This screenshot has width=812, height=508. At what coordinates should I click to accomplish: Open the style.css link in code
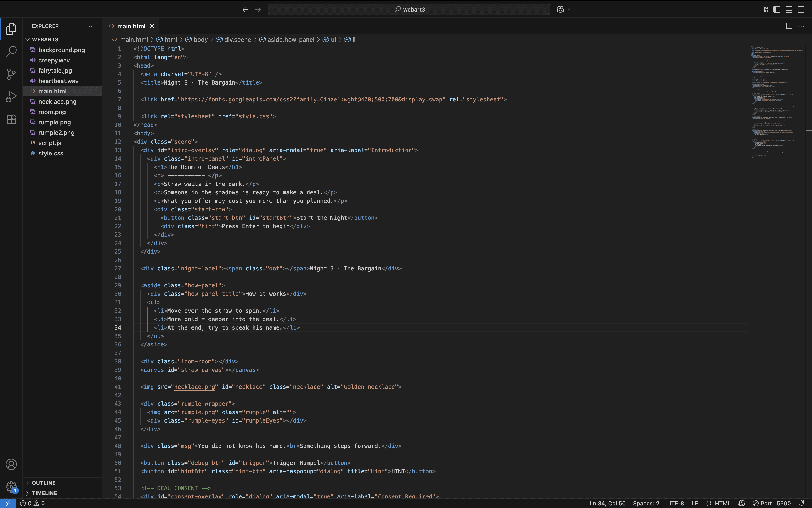[x=254, y=116]
